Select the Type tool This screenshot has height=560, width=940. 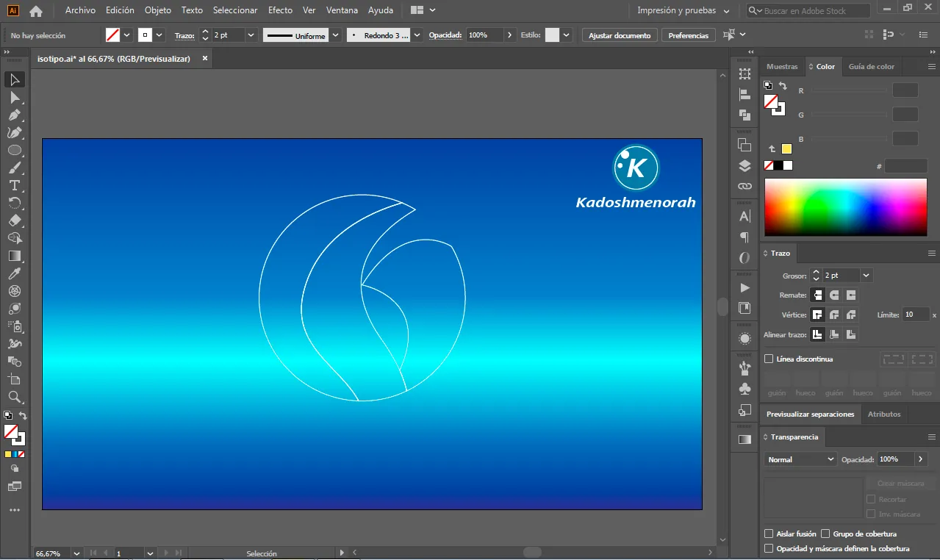[x=14, y=185]
